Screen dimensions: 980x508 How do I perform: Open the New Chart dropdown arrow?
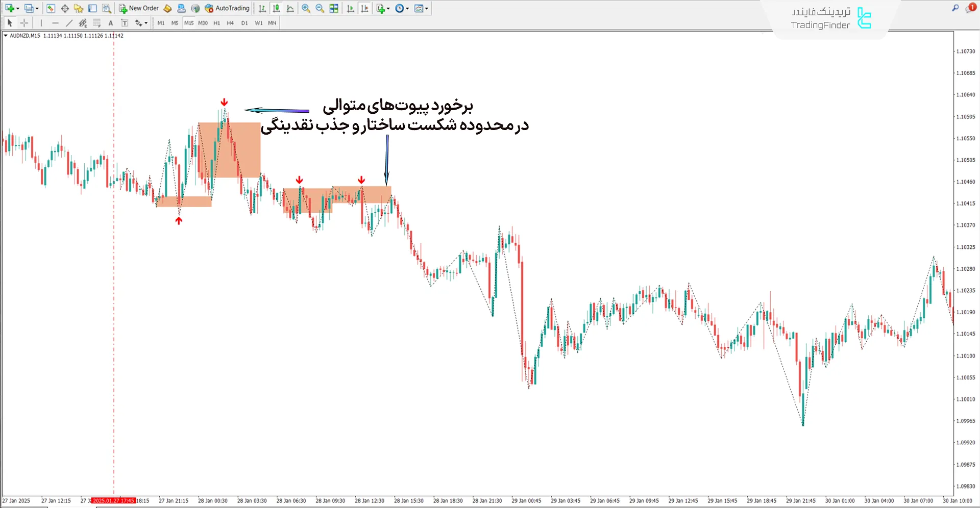18,8
